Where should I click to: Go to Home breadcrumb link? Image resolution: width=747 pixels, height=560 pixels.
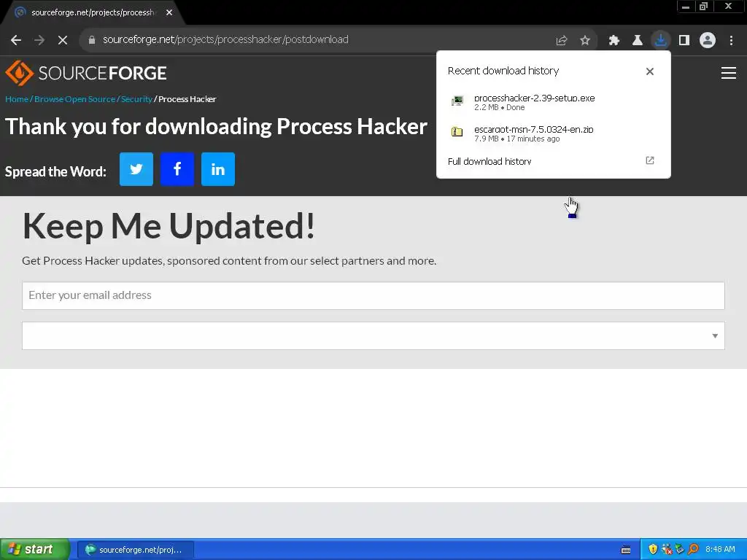coord(17,99)
